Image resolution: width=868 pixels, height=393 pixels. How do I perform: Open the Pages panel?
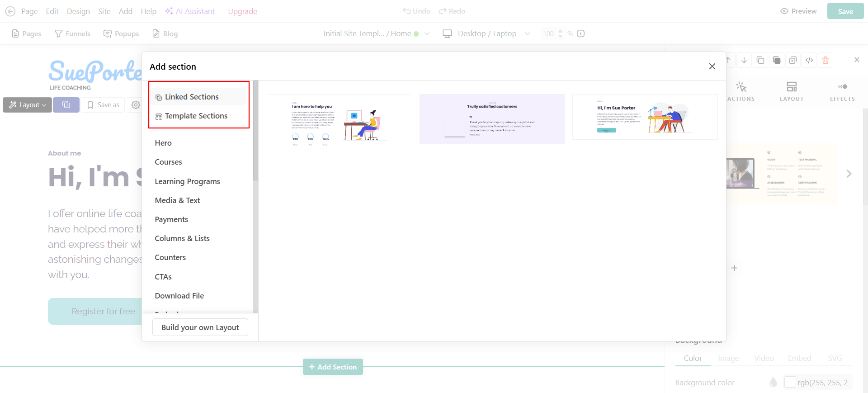(x=26, y=33)
